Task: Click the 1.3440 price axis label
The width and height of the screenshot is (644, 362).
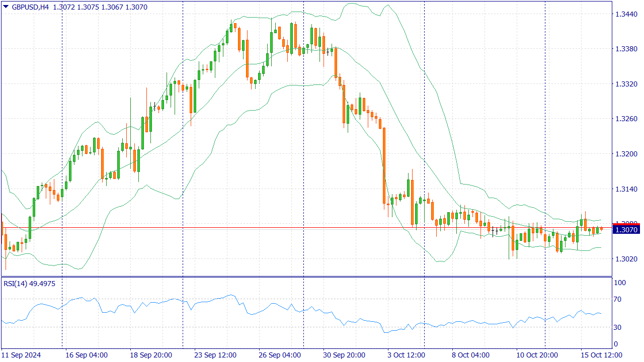Action: coord(626,14)
